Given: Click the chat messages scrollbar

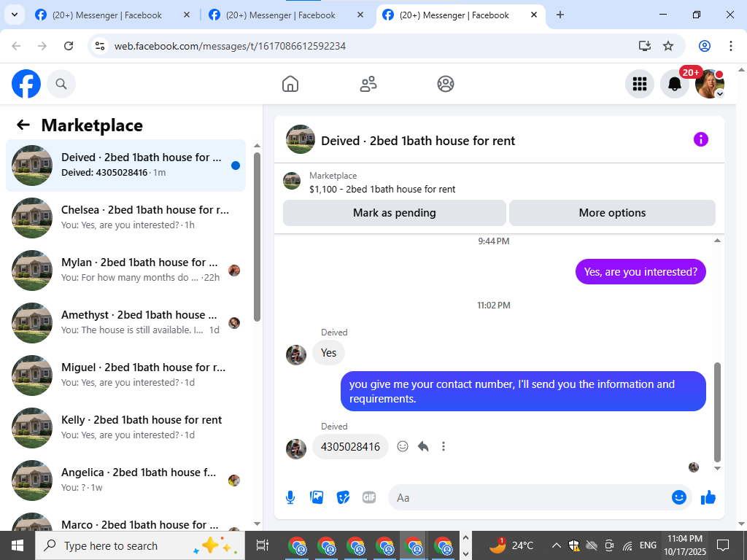Looking at the screenshot, I should 718,412.
